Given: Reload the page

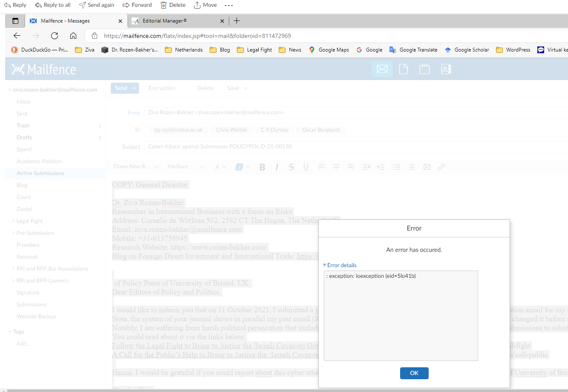Looking at the screenshot, I should pyautogui.click(x=55, y=36).
